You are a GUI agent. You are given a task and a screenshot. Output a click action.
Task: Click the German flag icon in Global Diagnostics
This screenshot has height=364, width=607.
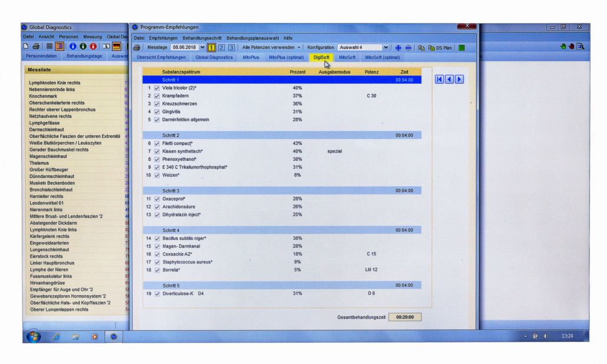click(117, 47)
